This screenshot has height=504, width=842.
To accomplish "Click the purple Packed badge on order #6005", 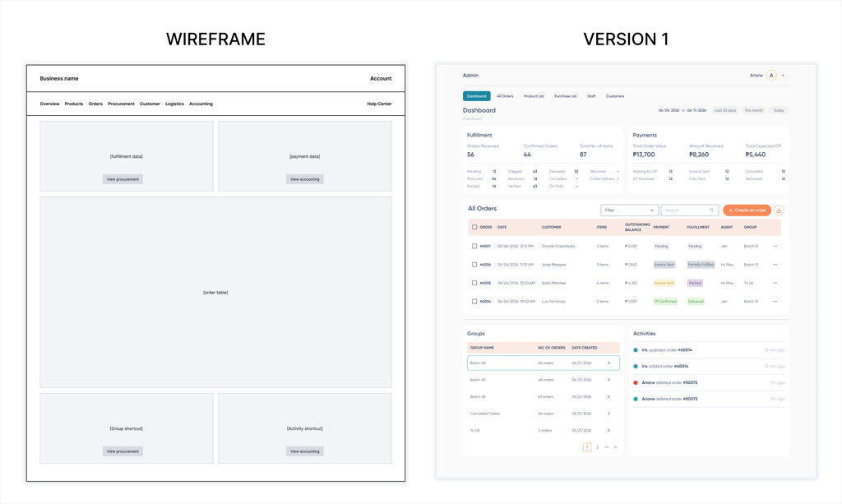I will coord(695,283).
